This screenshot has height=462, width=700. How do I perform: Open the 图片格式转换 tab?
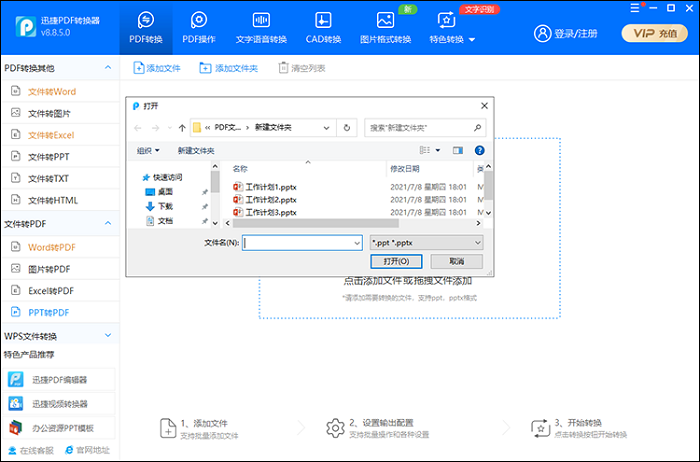[385, 28]
